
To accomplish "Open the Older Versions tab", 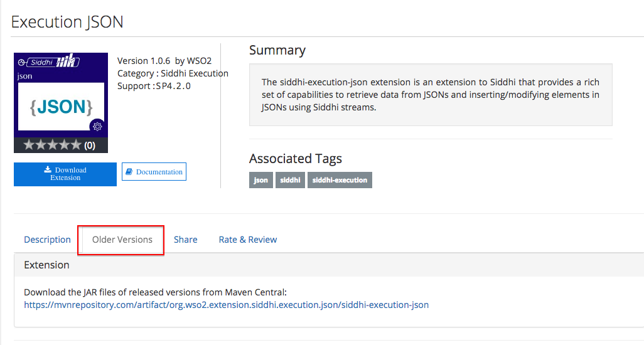I will pyautogui.click(x=122, y=240).
